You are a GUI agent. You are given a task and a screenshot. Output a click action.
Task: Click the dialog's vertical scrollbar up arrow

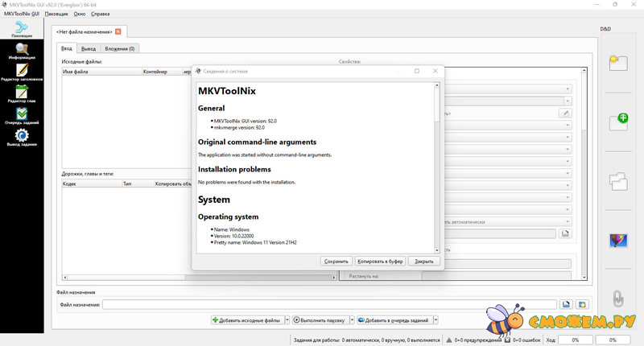click(x=437, y=85)
